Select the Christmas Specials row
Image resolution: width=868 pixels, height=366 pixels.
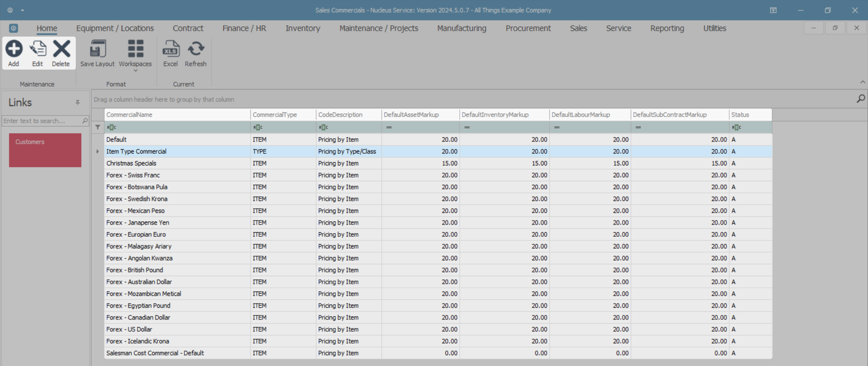click(x=438, y=163)
